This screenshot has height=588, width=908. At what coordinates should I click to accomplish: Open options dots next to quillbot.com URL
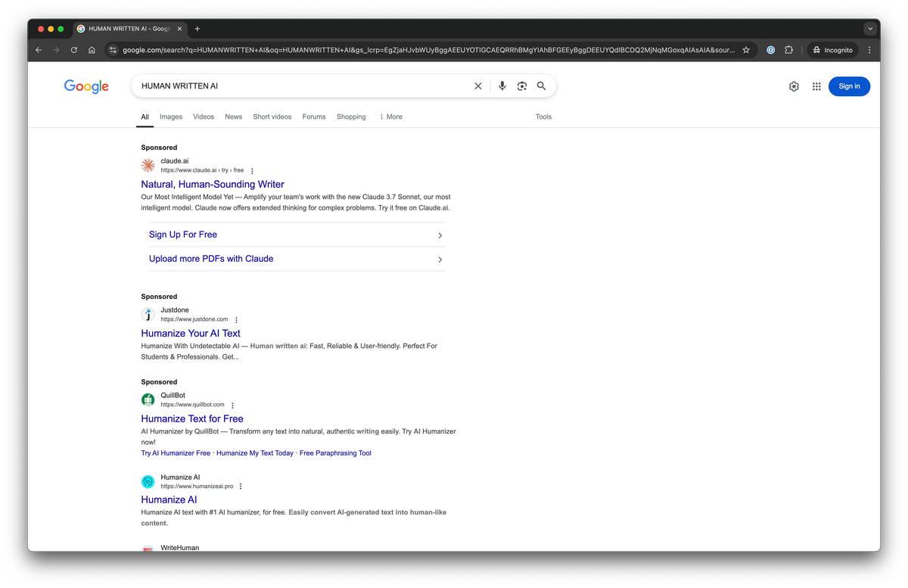pos(232,406)
